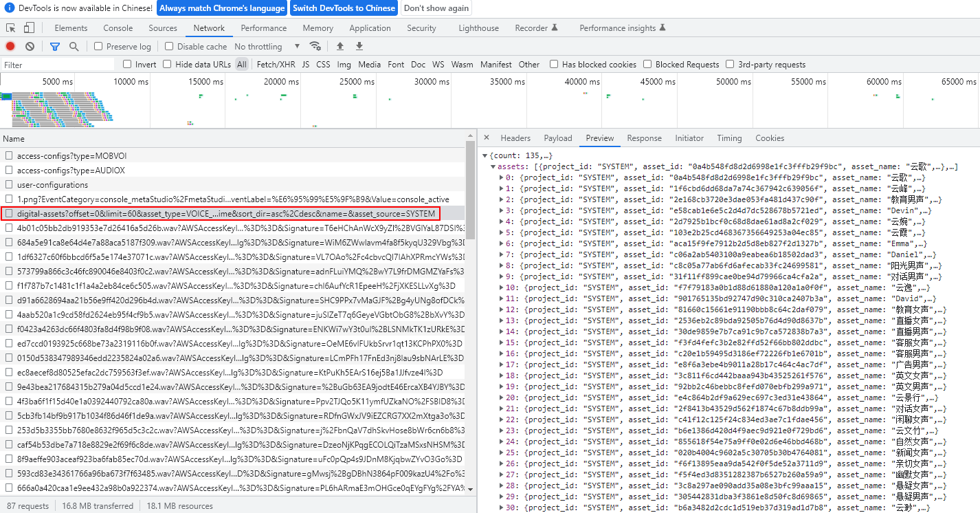Check Blocked Requests option
This screenshot has height=513, width=980.
(x=647, y=65)
